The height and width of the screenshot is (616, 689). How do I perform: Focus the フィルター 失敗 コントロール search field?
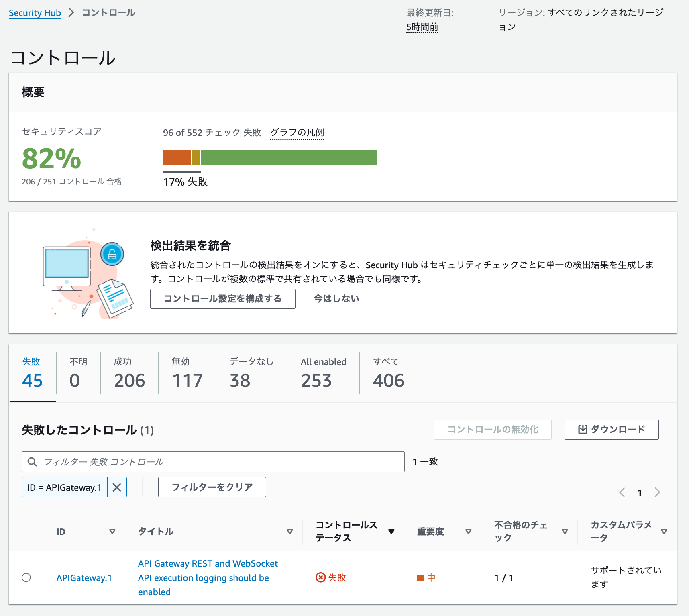213,462
